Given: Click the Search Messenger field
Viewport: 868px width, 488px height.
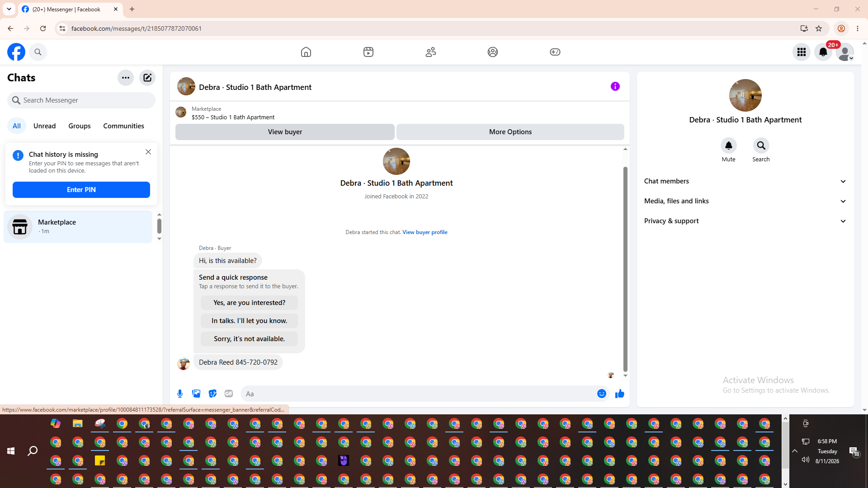Looking at the screenshot, I should tap(81, 100).
